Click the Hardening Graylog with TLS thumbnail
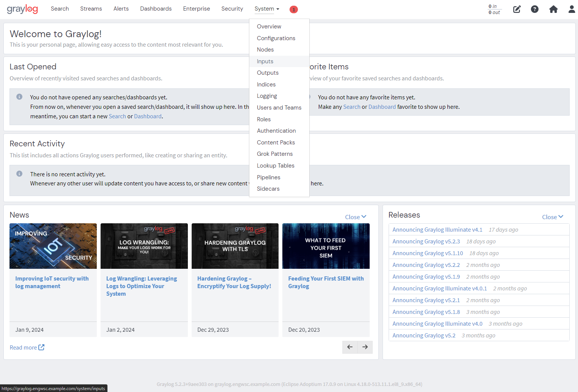578x392 pixels. coord(235,246)
